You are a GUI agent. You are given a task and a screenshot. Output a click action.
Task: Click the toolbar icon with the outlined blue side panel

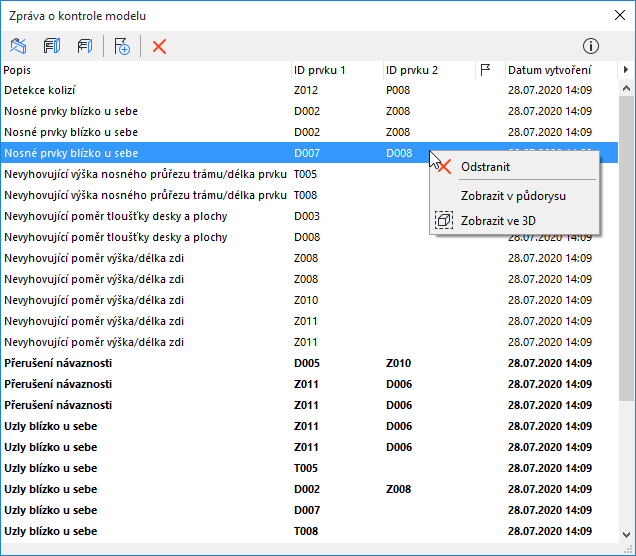point(85,46)
